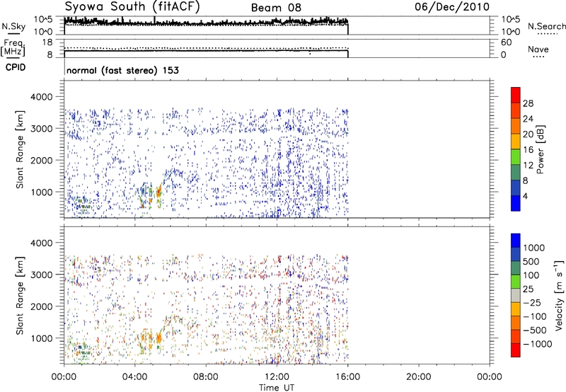
Task: Select the light green Velocity segment between 100 and 25
Action: click(516, 282)
